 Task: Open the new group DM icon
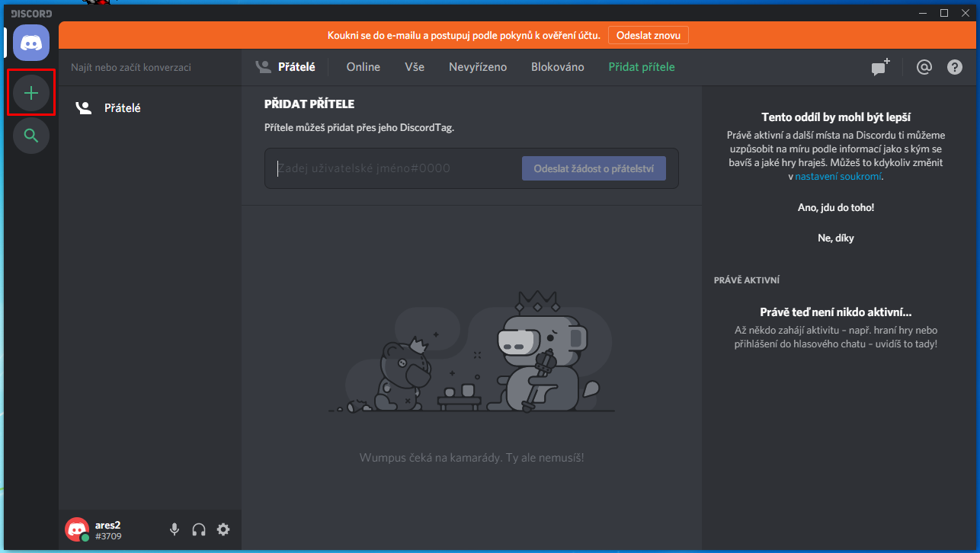click(x=880, y=67)
